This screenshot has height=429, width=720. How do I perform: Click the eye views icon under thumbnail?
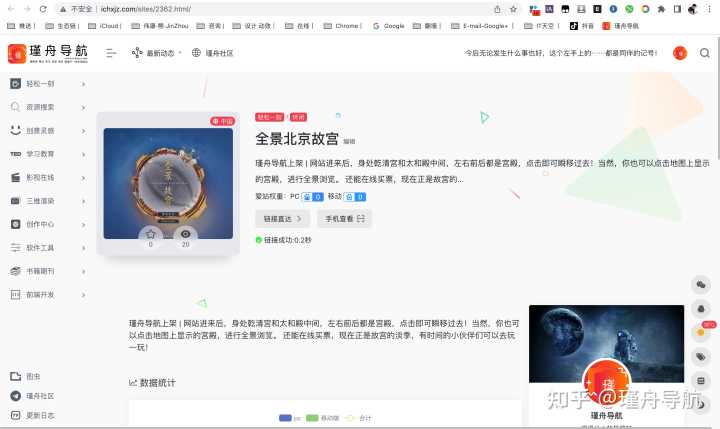[186, 234]
